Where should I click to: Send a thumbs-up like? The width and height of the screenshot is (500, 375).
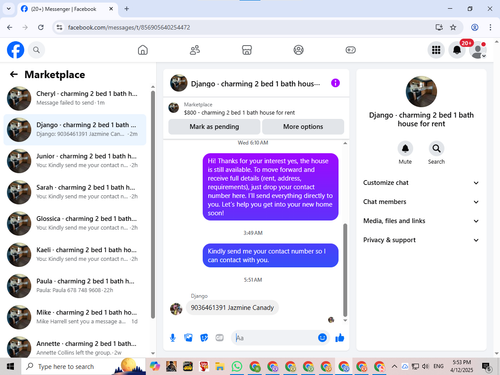(340, 338)
